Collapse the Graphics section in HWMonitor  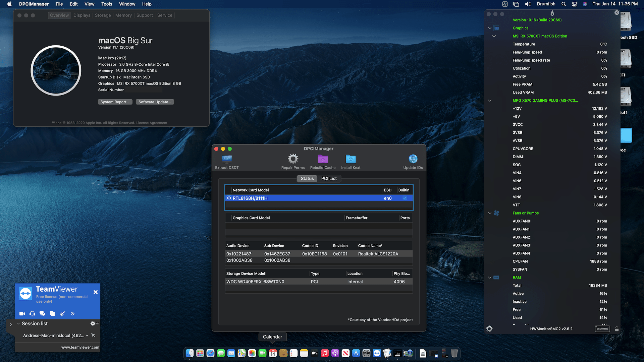click(x=490, y=28)
